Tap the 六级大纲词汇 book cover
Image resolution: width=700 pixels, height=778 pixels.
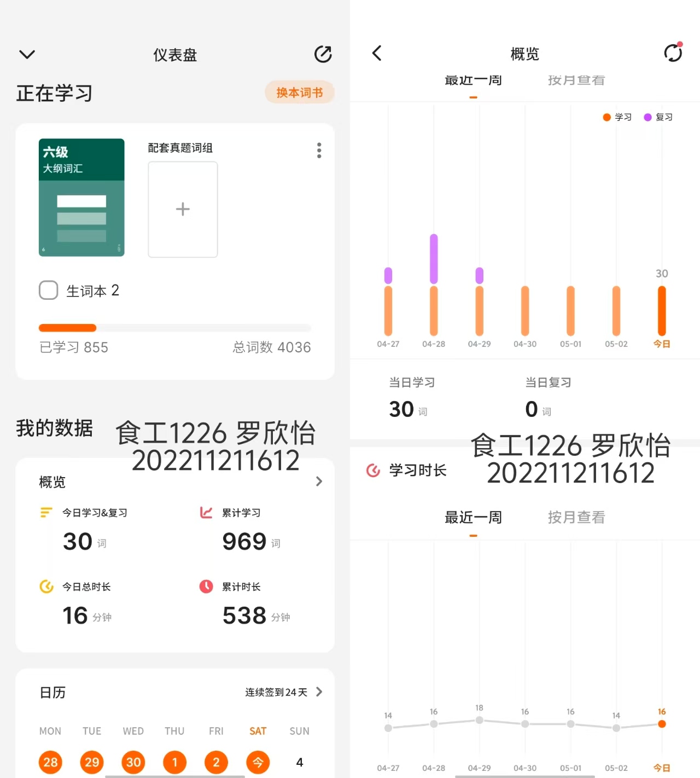pos(81,198)
